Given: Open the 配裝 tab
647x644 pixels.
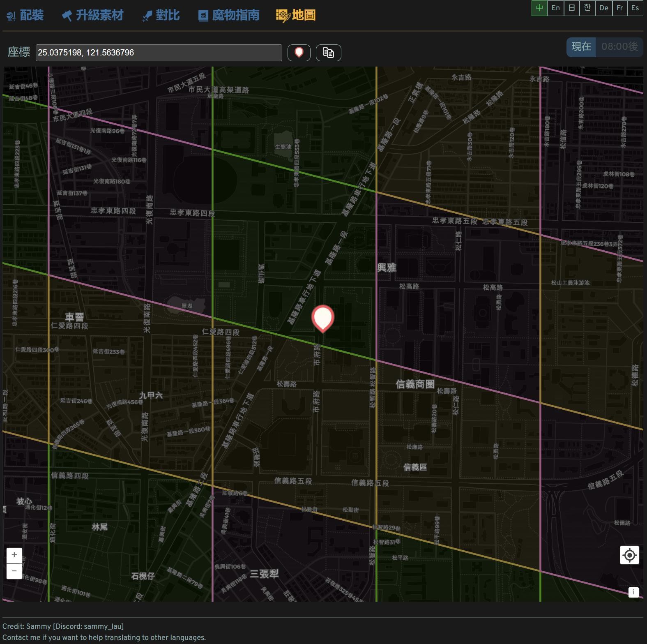Looking at the screenshot, I should point(25,16).
